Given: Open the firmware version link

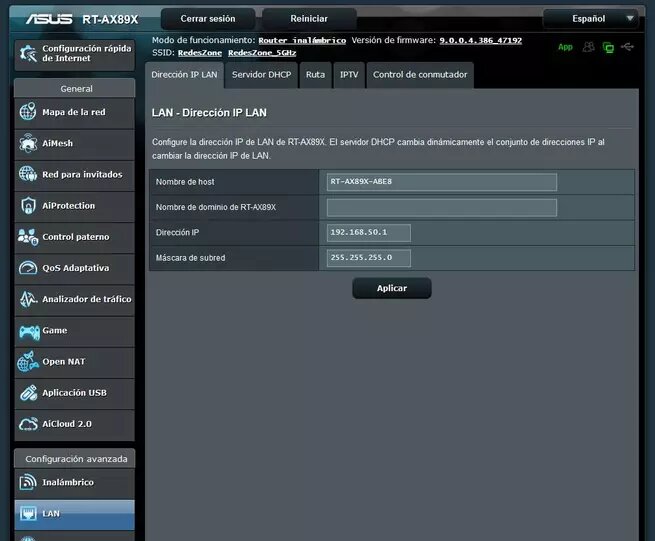Looking at the screenshot, I should point(480,40).
